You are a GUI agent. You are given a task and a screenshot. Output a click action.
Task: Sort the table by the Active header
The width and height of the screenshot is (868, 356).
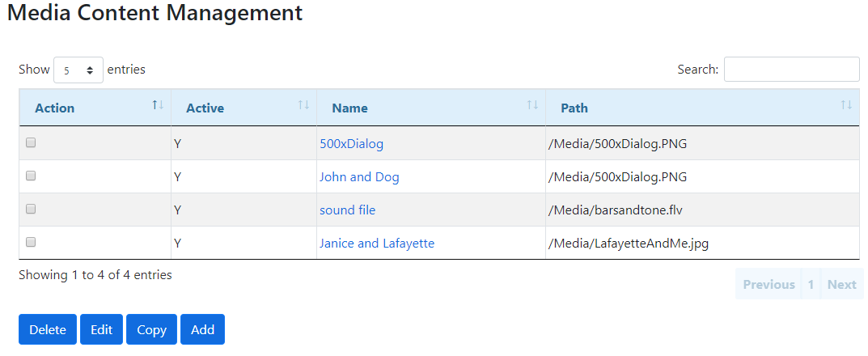tap(205, 108)
